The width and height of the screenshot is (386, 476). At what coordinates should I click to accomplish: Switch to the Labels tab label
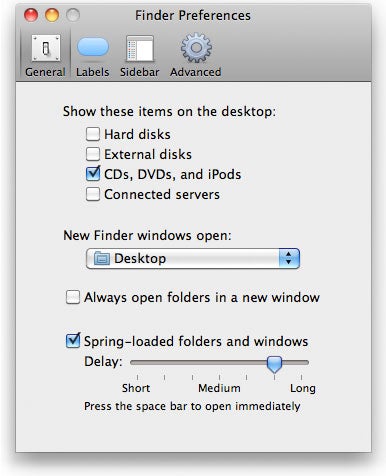(x=93, y=72)
